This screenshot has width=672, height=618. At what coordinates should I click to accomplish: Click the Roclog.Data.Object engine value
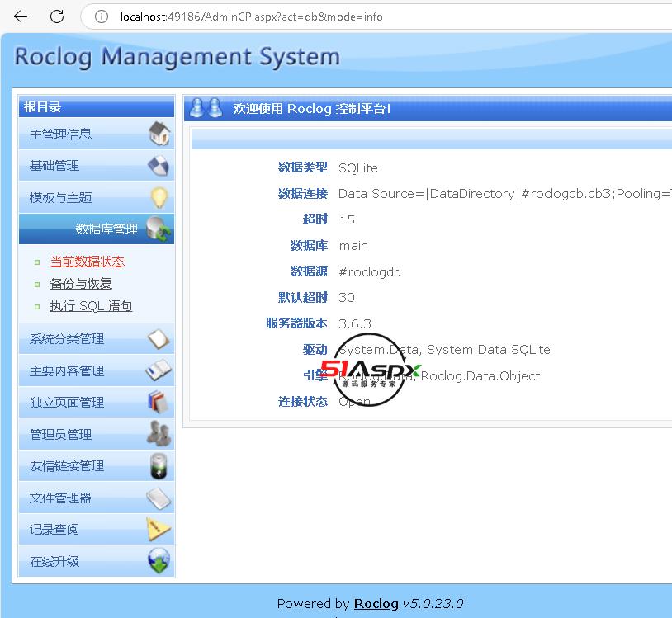439,376
